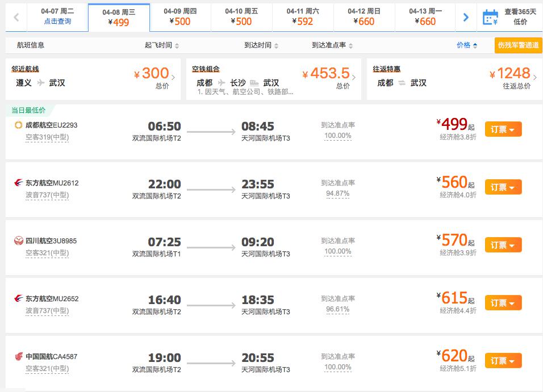Go to previous dates with left arrow
The width and height of the screenshot is (543, 392).
pos(16,17)
